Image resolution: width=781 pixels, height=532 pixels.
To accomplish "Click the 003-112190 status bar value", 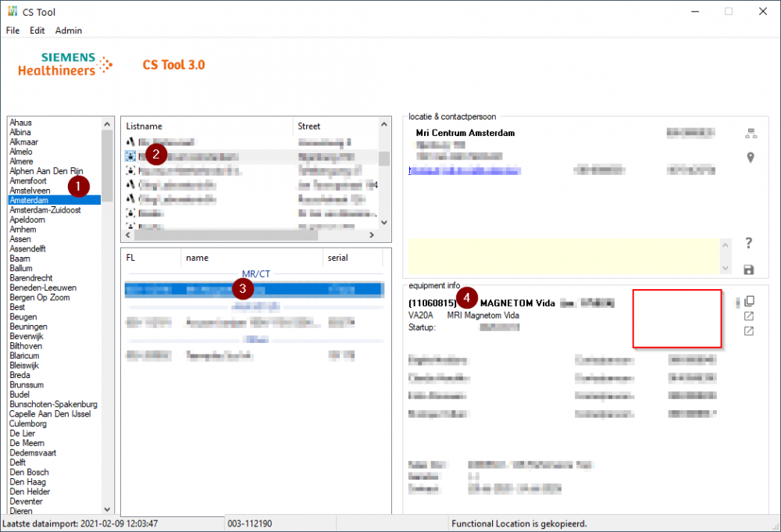I will (250, 523).
